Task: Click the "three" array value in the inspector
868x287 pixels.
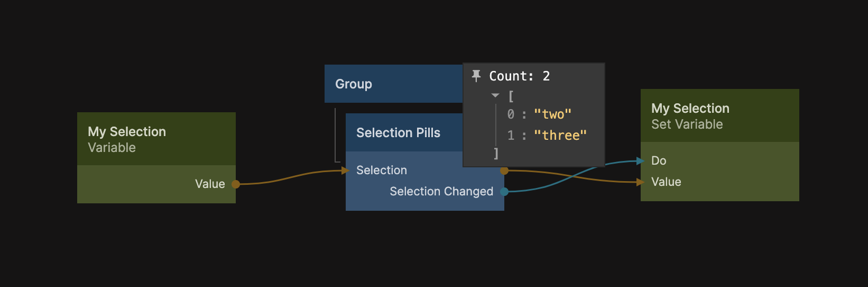Action: pos(560,136)
